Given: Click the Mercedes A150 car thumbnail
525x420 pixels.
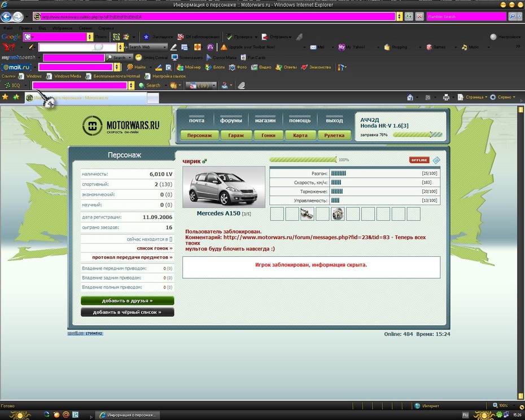Looking at the screenshot, I should pyautogui.click(x=224, y=187).
